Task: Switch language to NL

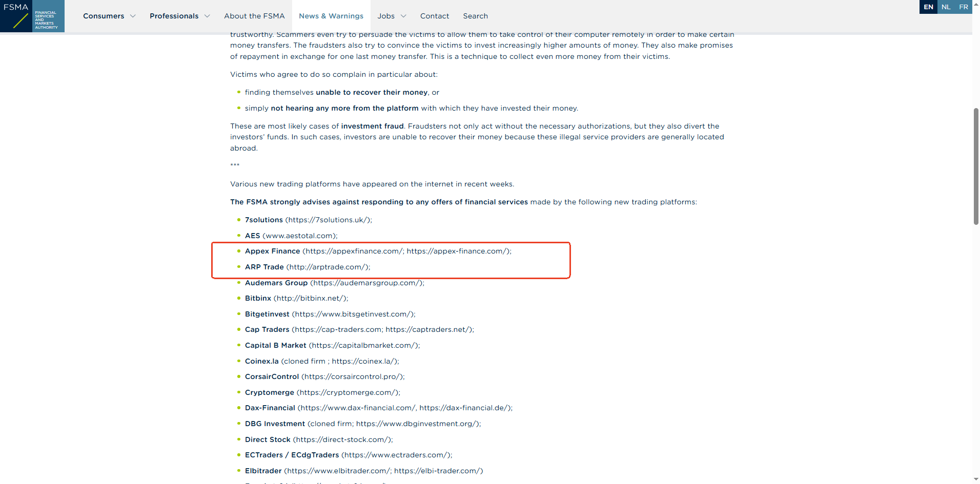Action: pyautogui.click(x=946, y=7)
